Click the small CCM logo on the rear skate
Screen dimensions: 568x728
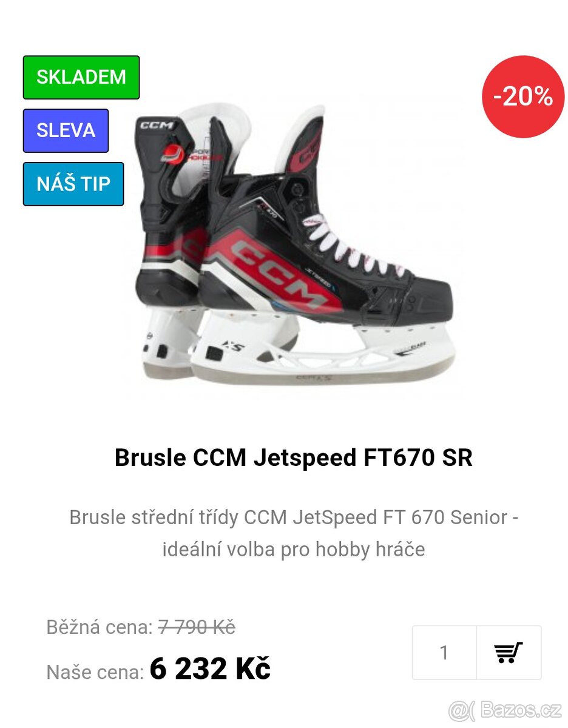[x=157, y=126]
